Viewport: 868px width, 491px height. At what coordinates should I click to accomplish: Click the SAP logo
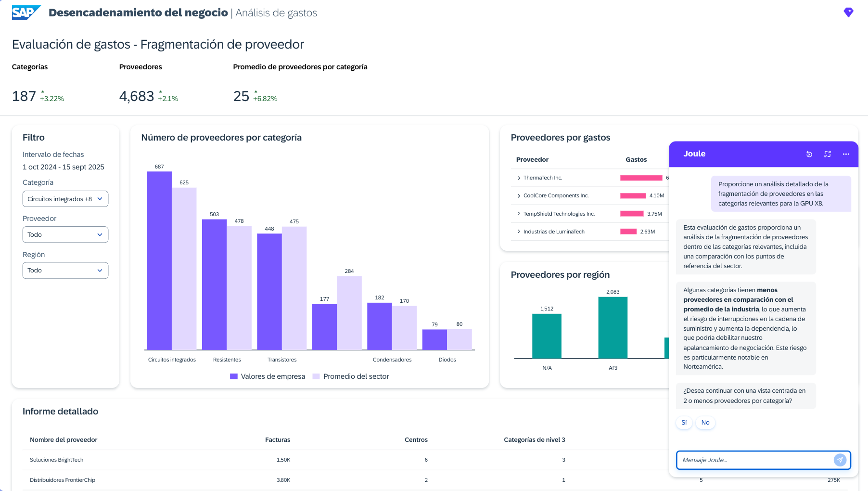[26, 13]
